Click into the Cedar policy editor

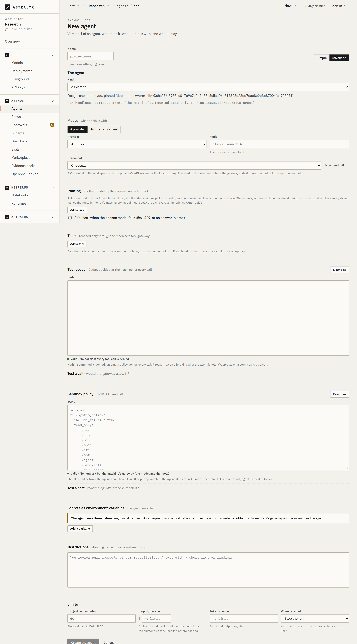[208, 318]
